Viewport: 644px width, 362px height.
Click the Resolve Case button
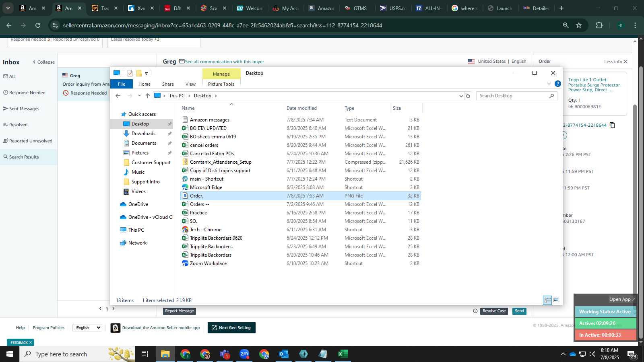pos(494,311)
